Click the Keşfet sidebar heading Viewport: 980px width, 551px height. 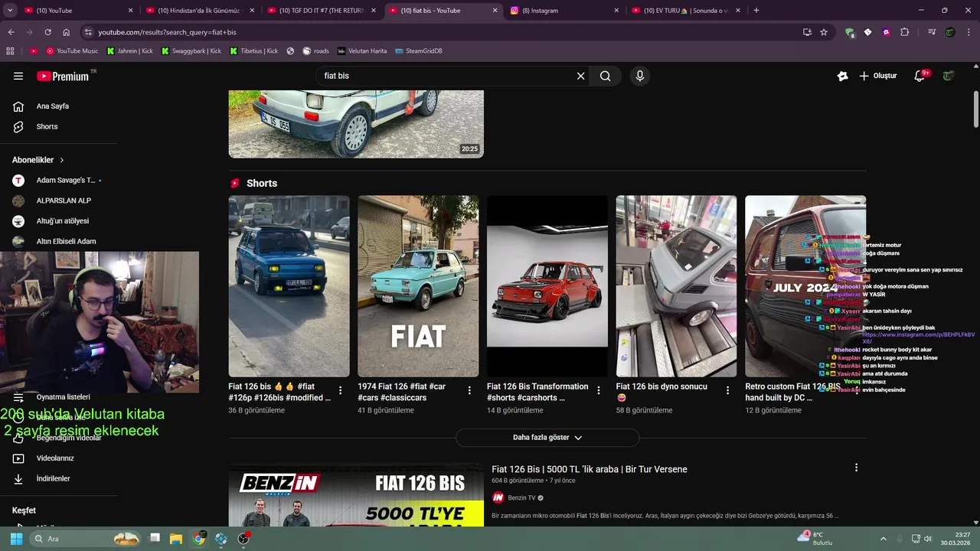(24, 510)
